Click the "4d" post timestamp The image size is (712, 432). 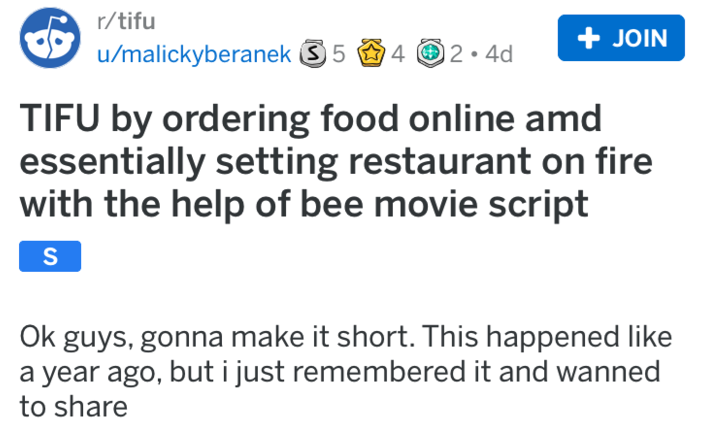496,55
